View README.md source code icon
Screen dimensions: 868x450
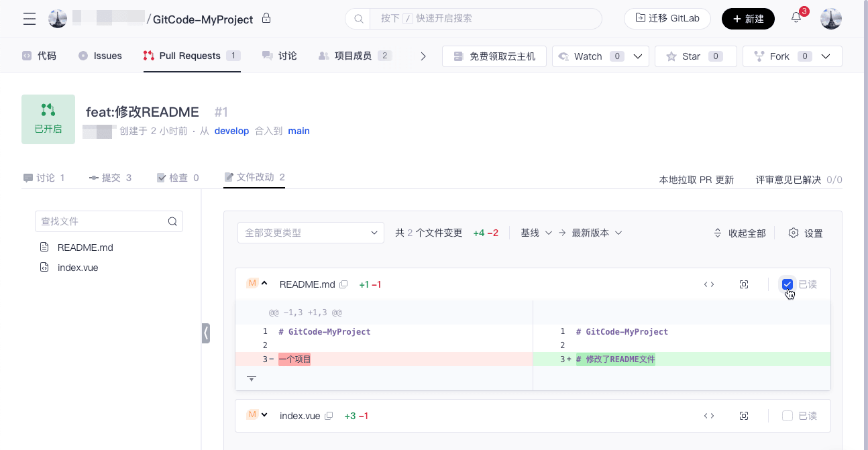pos(709,284)
